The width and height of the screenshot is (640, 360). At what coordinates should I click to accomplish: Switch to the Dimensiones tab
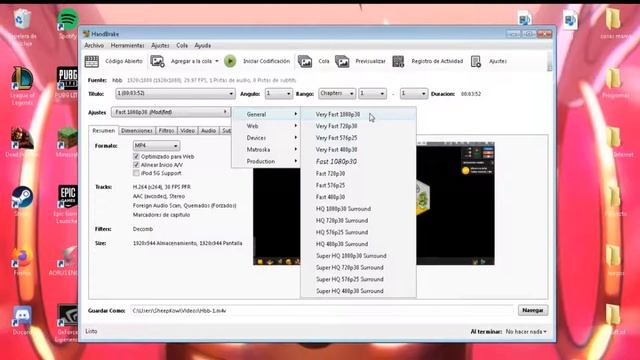coord(137,131)
